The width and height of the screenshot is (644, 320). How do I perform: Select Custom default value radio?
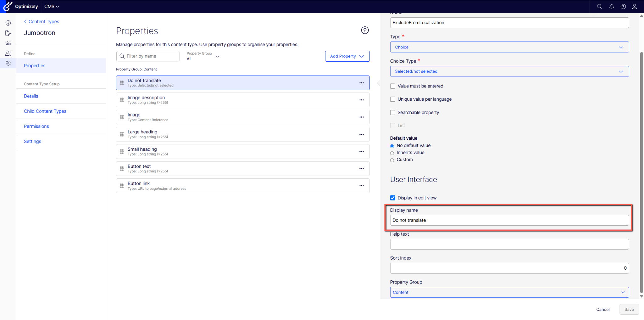392,160
